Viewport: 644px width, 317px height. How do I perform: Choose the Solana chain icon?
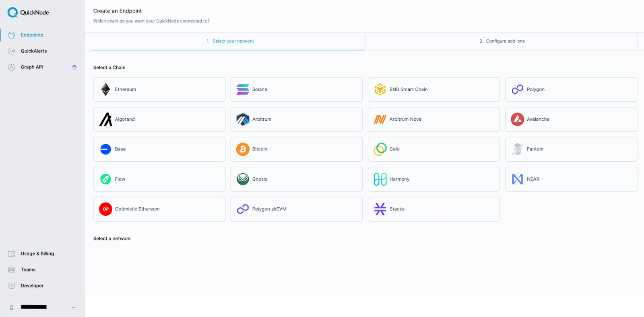(x=243, y=89)
